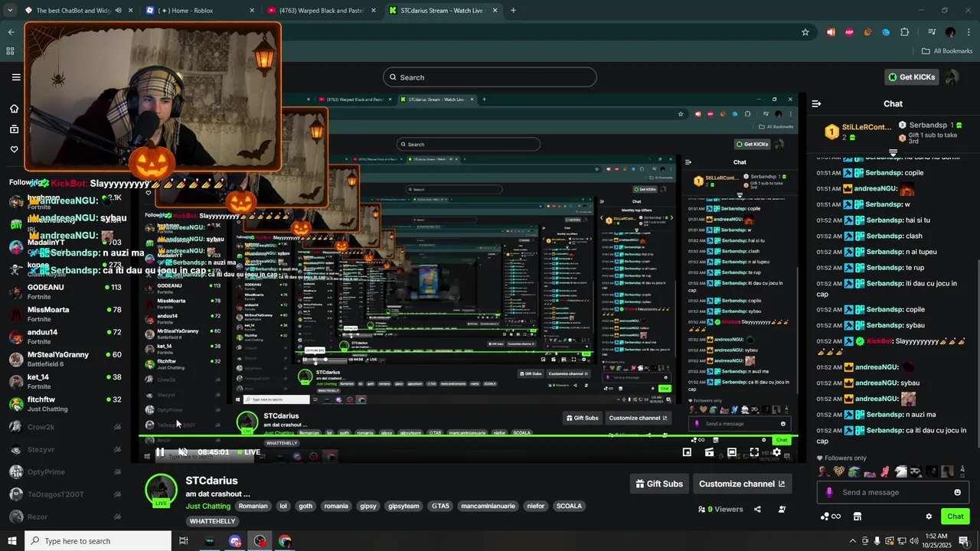Viewport: 980px width, 551px height.
Task: Select the Romanian tag
Action: pos(253,506)
